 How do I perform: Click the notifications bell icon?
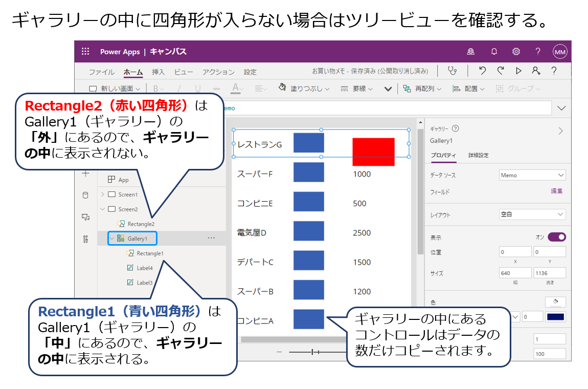tap(494, 52)
